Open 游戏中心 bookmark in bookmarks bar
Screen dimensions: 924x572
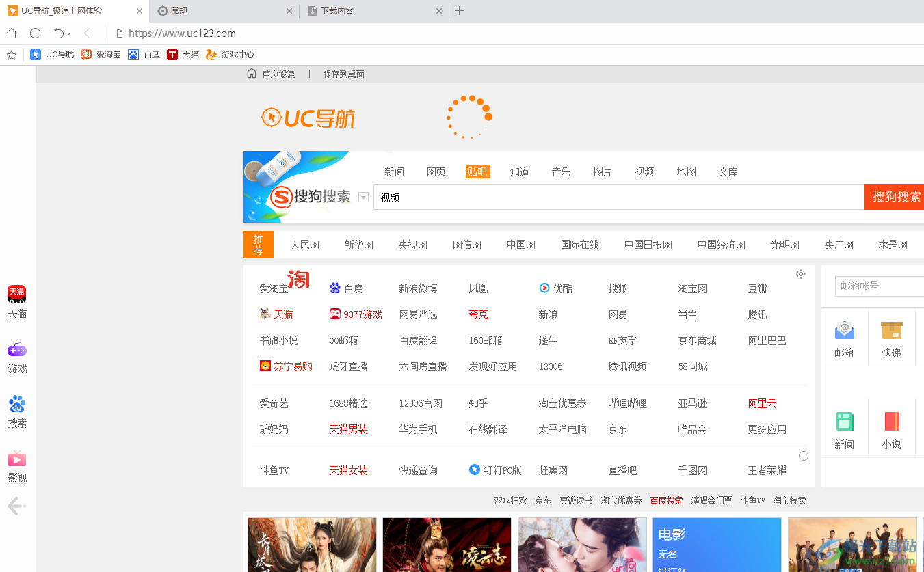point(230,55)
